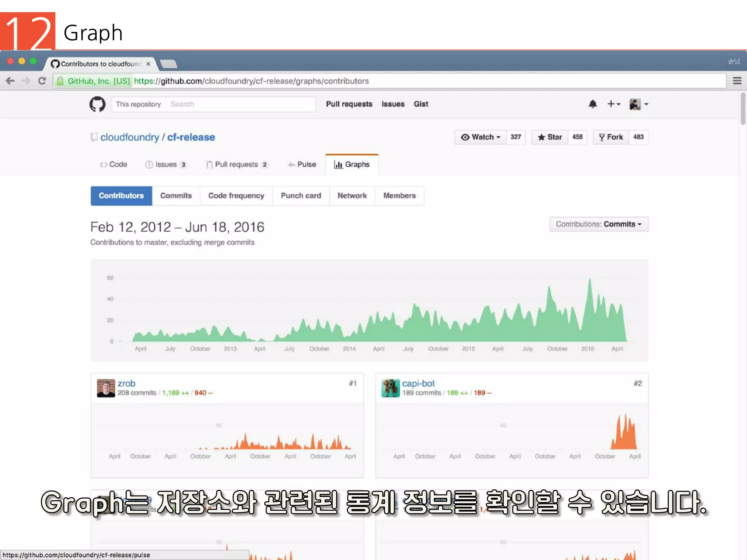Viewport: 747px width, 560px height.
Task: Click the browser forward arrow
Action: [26, 81]
